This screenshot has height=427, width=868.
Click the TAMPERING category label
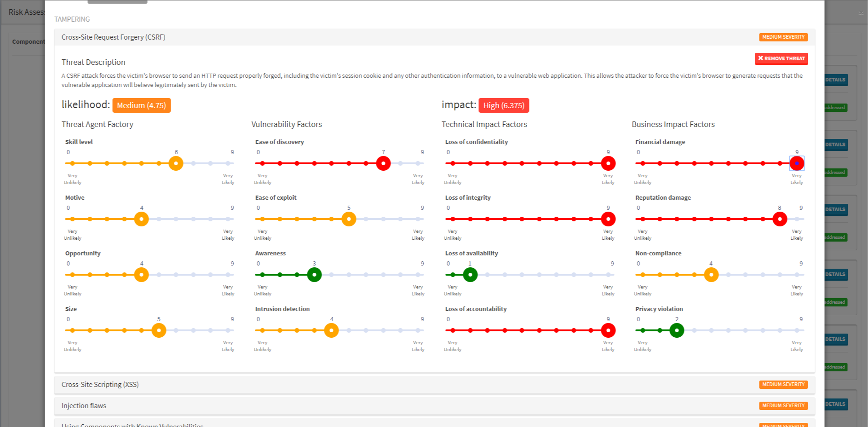(x=72, y=19)
